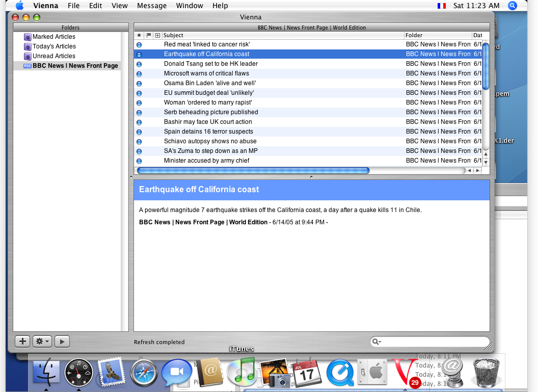The width and height of the screenshot is (538, 392).
Task: Select 'SA's Zuma to step down as an MP'
Action: tap(308, 151)
